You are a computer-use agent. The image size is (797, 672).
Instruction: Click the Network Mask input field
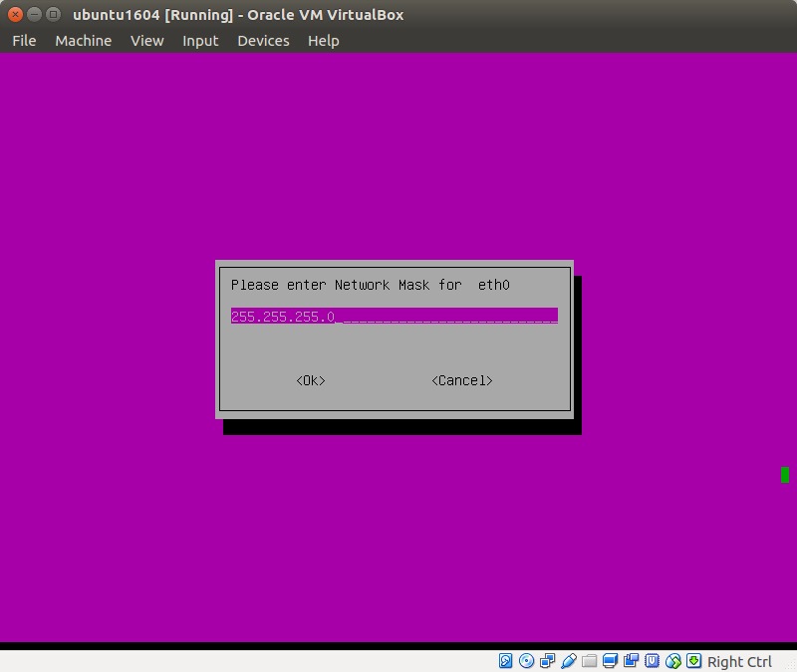click(x=394, y=317)
